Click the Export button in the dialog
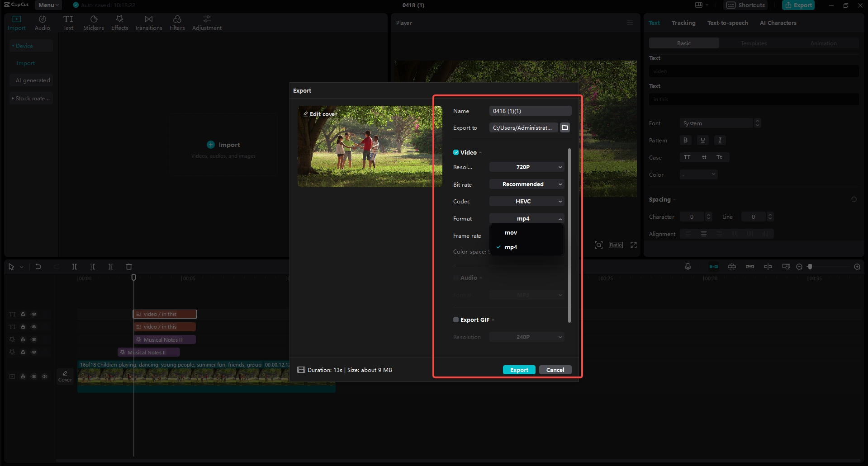This screenshot has height=466, width=868. [x=519, y=369]
